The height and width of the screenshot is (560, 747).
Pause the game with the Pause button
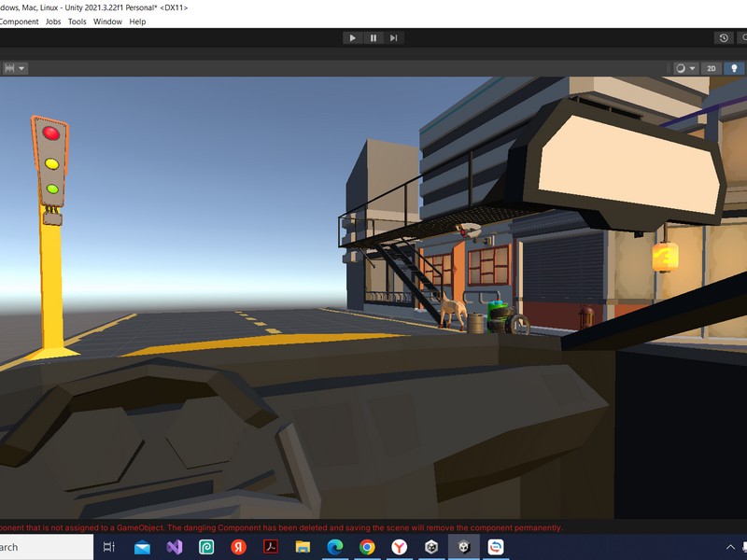[373, 38]
